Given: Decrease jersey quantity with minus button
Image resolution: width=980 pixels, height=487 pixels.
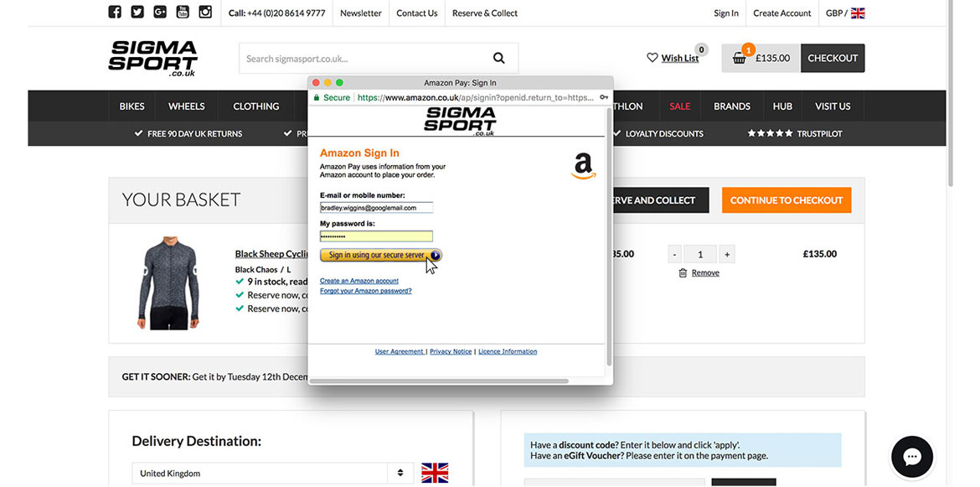Looking at the screenshot, I should 675,255.
